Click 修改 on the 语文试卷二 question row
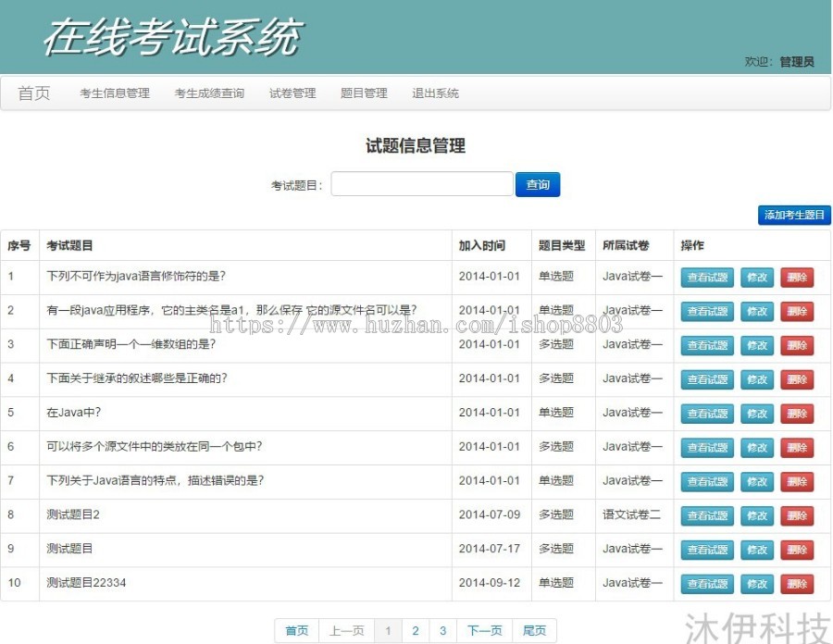This screenshot has width=833, height=644. (757, 515)
